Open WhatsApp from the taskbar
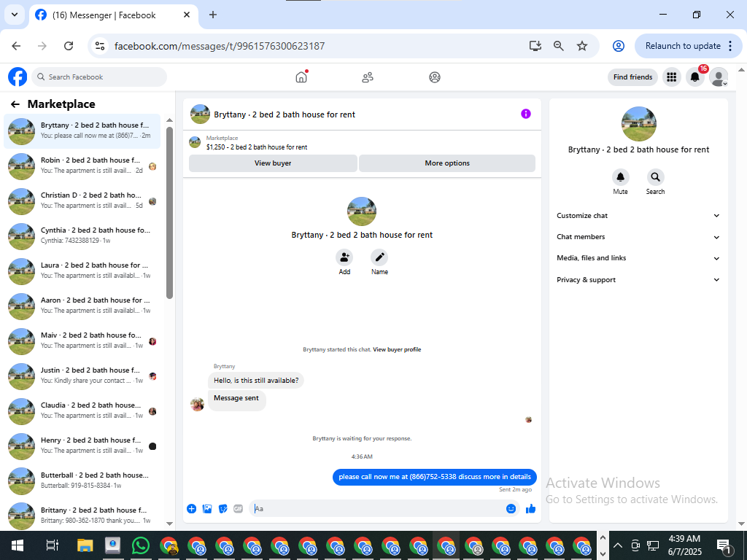 coord(141,545)
